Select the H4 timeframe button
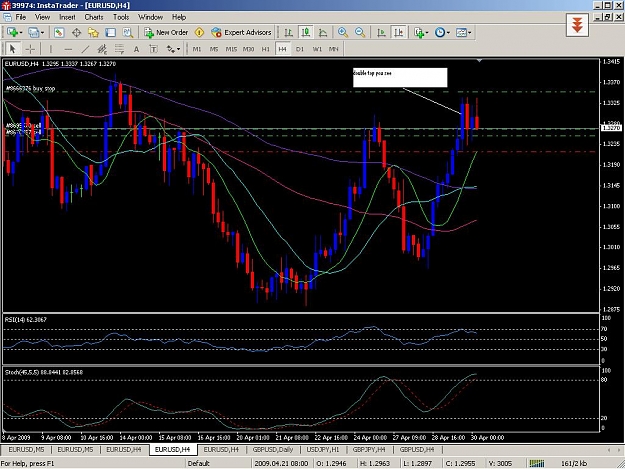625x469 pixels. (283, 49)
